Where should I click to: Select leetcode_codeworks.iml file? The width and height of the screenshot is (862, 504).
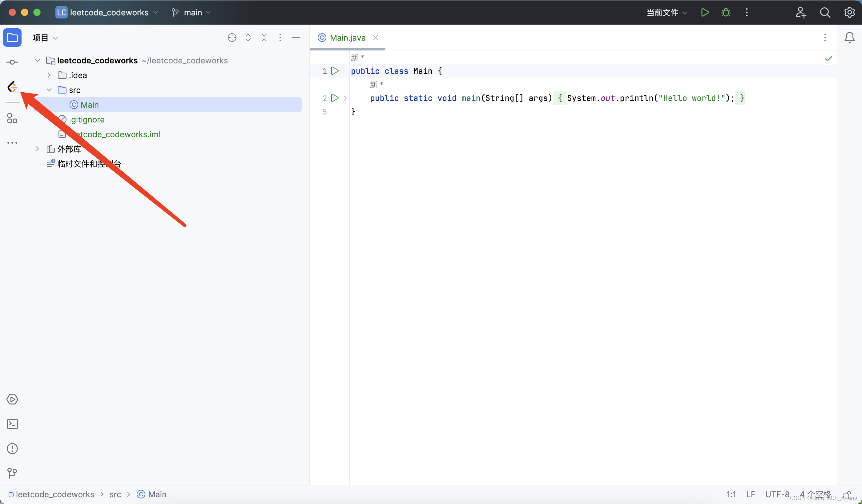pos(110,134)
